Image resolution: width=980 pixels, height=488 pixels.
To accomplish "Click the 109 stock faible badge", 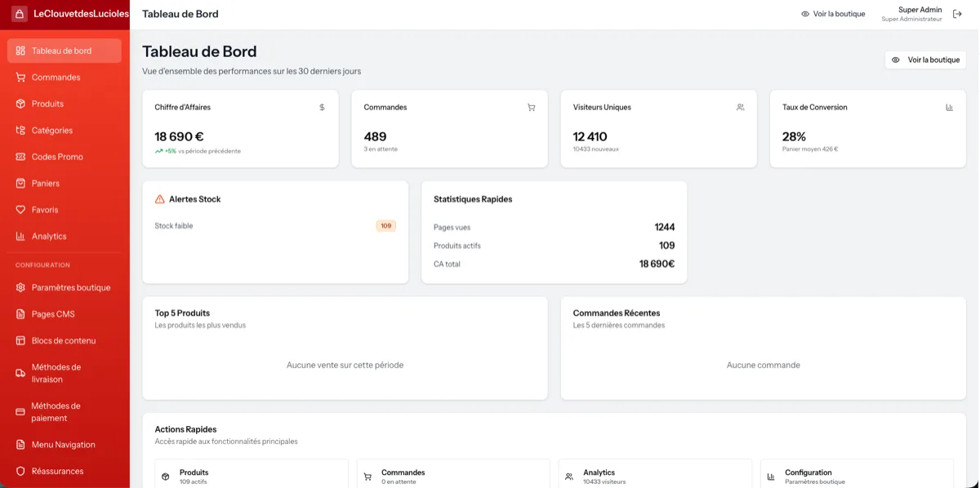I will [385, 225].
